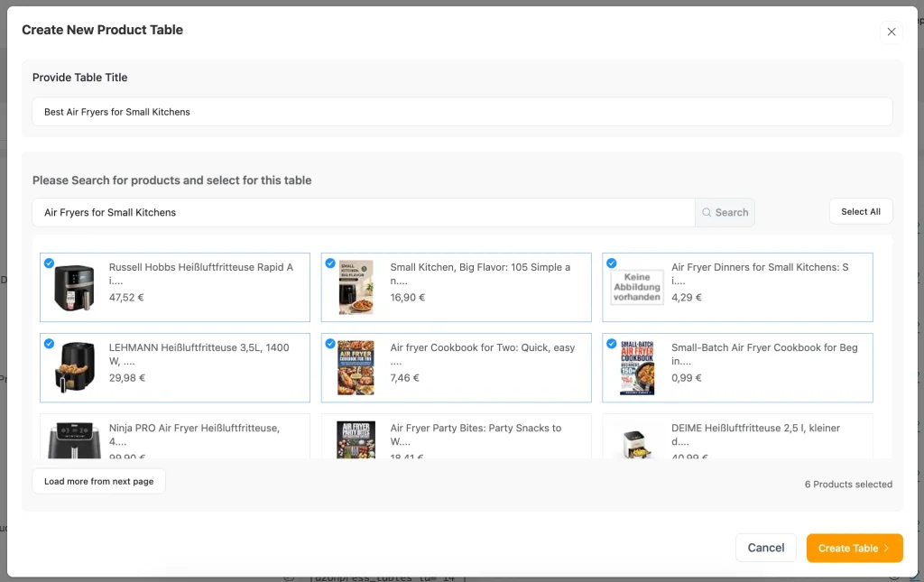Click the 29,98 € price
This screenshot has height=582, width=924.
click(126, 378)
